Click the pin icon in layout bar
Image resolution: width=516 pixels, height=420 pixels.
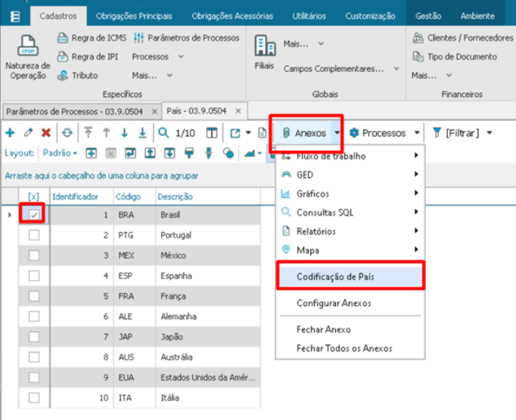[208, 153]
